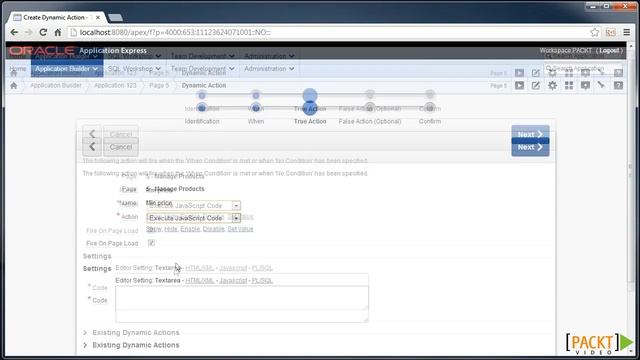Expand the Administration dropdown arrow
The image size is (640, 360).
(291, 69)
